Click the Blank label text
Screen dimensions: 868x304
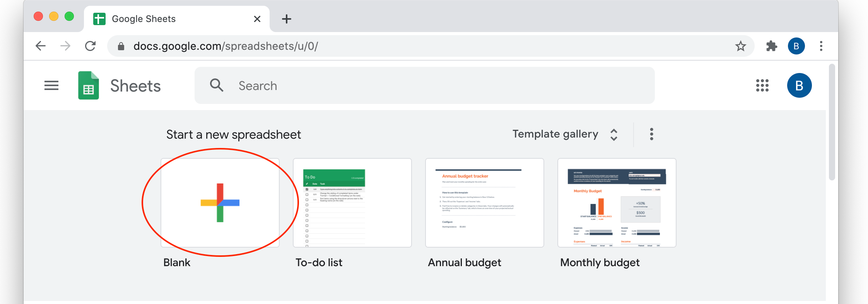point(177,263)
